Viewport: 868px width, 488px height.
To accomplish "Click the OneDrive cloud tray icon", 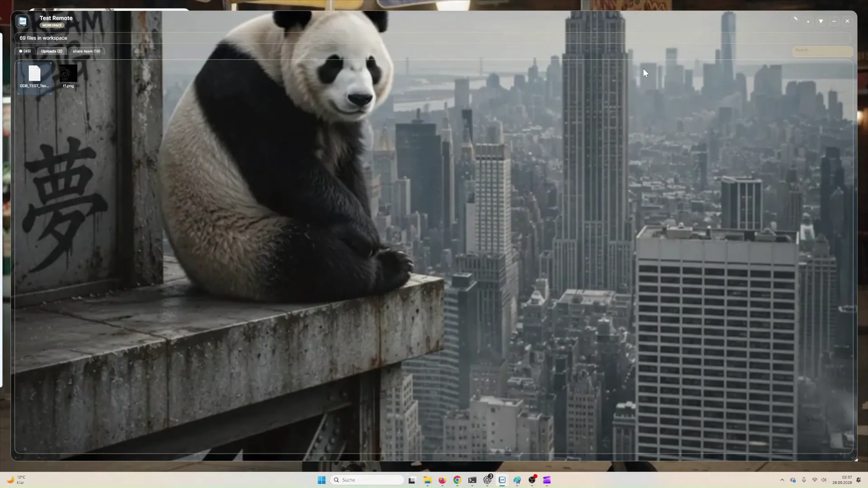I will click(793, 480).
